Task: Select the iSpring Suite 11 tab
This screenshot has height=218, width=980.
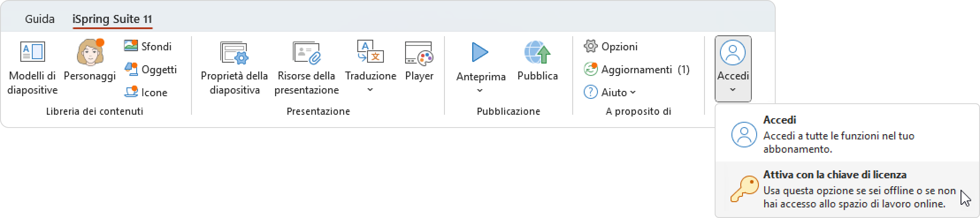Action: point(112,19)
